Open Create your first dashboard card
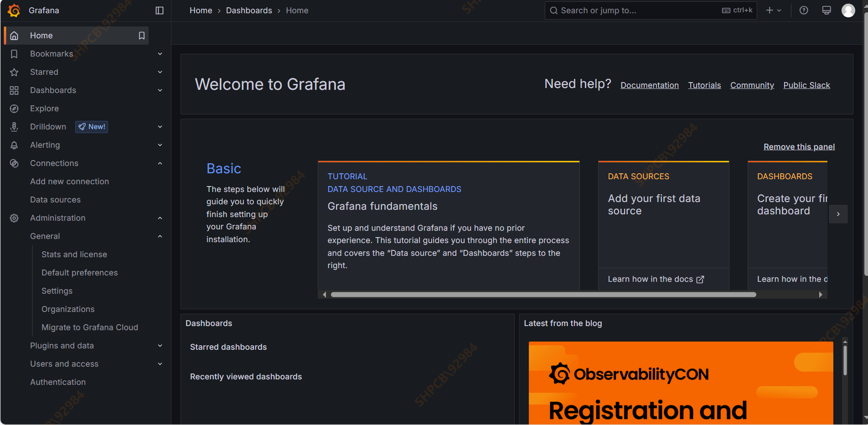 tap(787, 225)
